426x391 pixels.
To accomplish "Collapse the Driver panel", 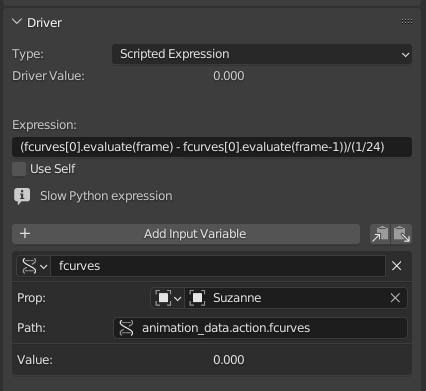I will tap(16, 22).
